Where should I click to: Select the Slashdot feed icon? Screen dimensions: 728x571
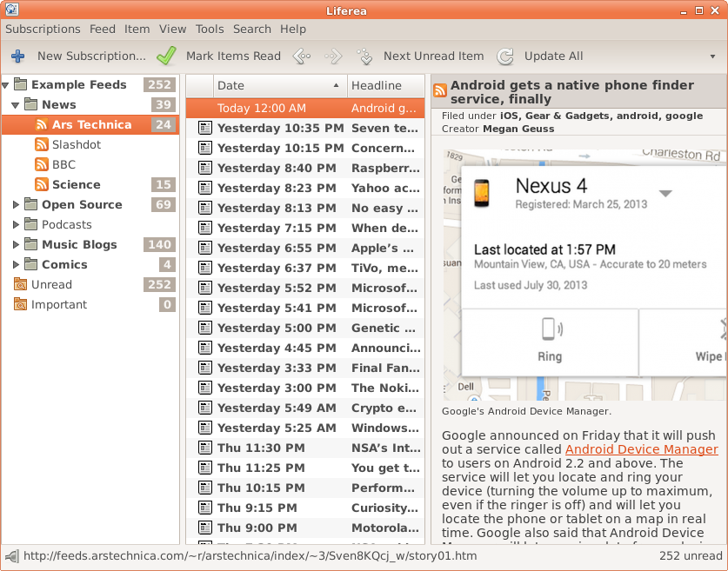tap(42, 145)
